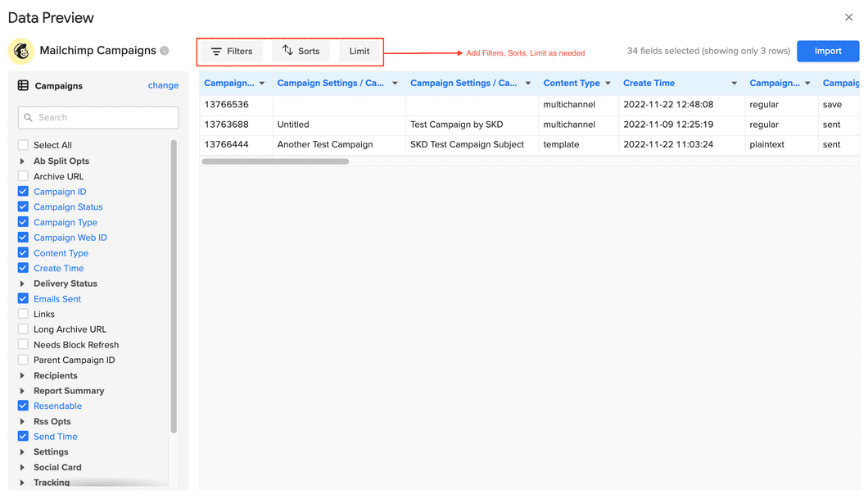Open the Content Type column dropdown arrow
This screenshot has width=868, height=499.
608,84
